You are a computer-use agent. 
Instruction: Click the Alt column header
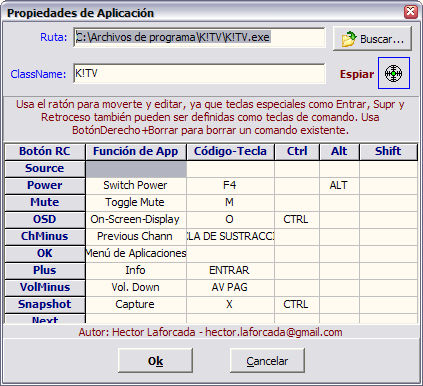coord(339,152)
